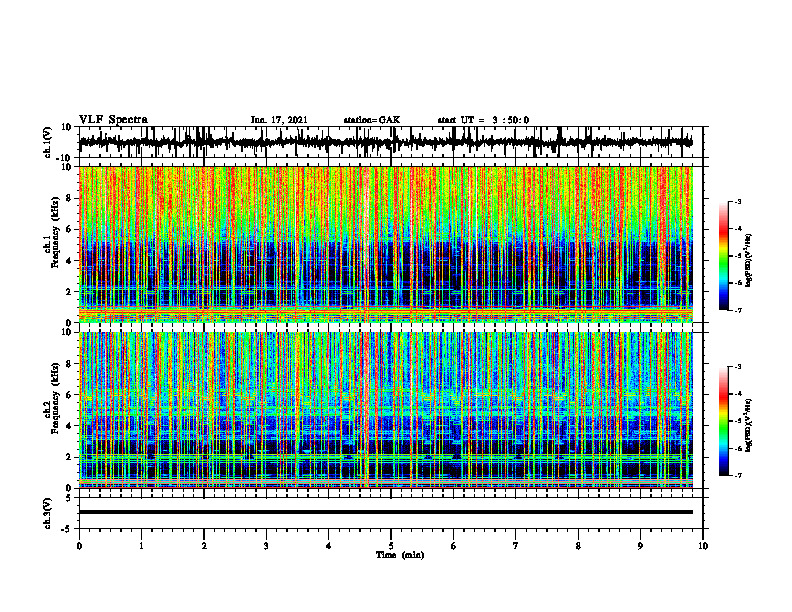Image resolution: width=792 pixels, height=612 pixels.
Task: Click the '5' tick on ch.3 voltage axis
Action: (69, 497)
